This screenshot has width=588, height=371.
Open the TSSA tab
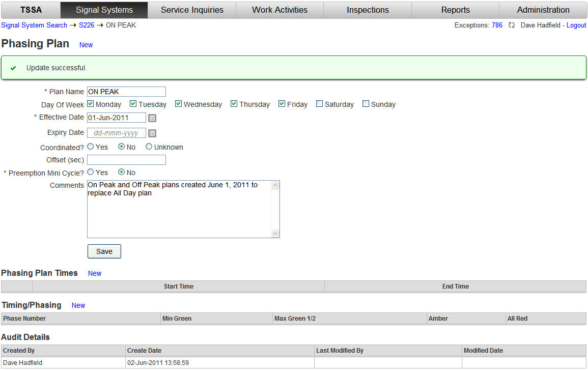[31, 10]
